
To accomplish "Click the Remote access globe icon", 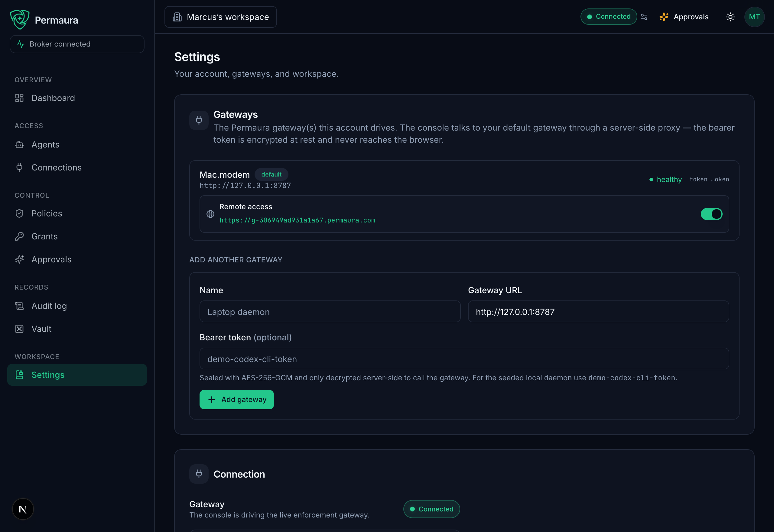I will pyautogui.click(x=210, y=214).
